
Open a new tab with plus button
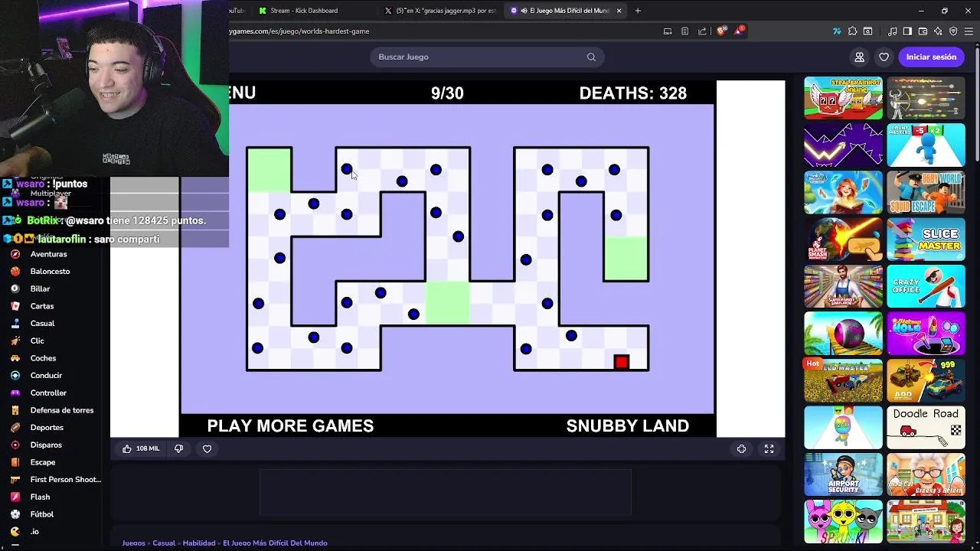(638, 11)
